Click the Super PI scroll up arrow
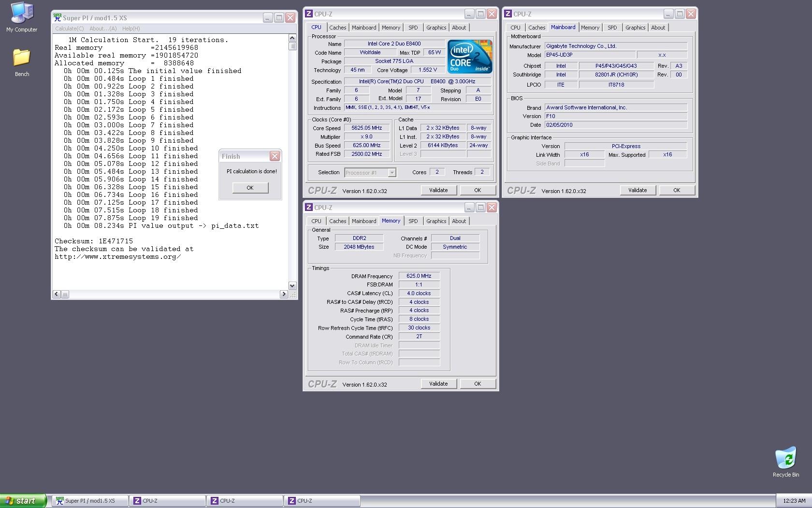 (292, 38)
